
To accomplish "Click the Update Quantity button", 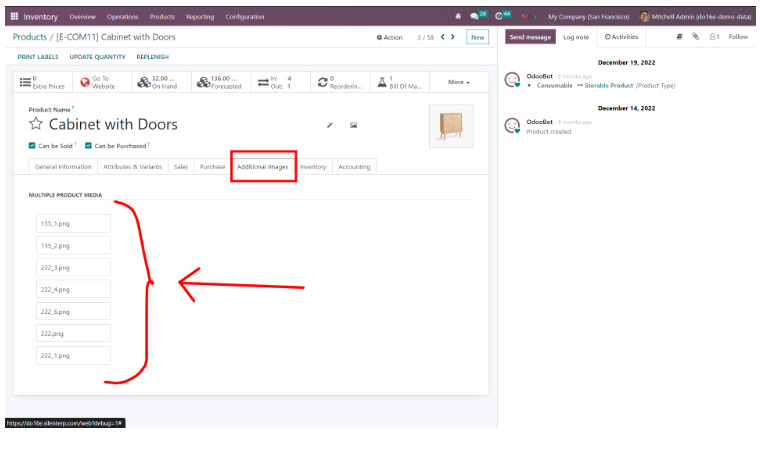I will tap(97, 57).
